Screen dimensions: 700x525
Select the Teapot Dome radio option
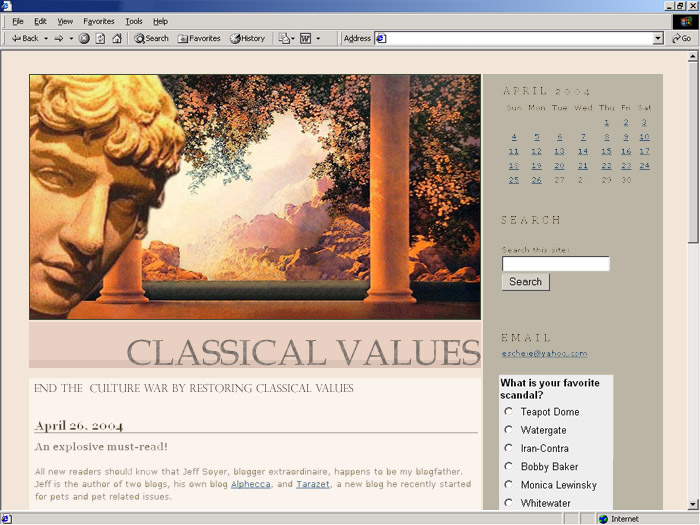[x=508, y=412]
